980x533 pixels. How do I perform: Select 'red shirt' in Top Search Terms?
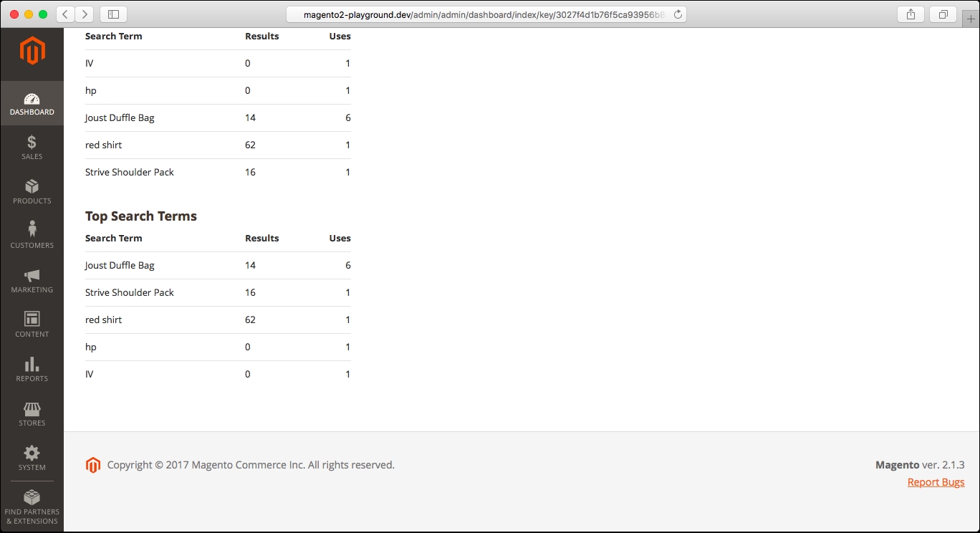[104, 320]
